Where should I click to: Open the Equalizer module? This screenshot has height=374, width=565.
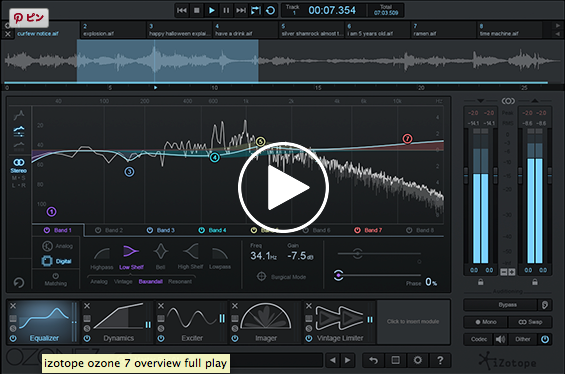[x=44, y=322]
